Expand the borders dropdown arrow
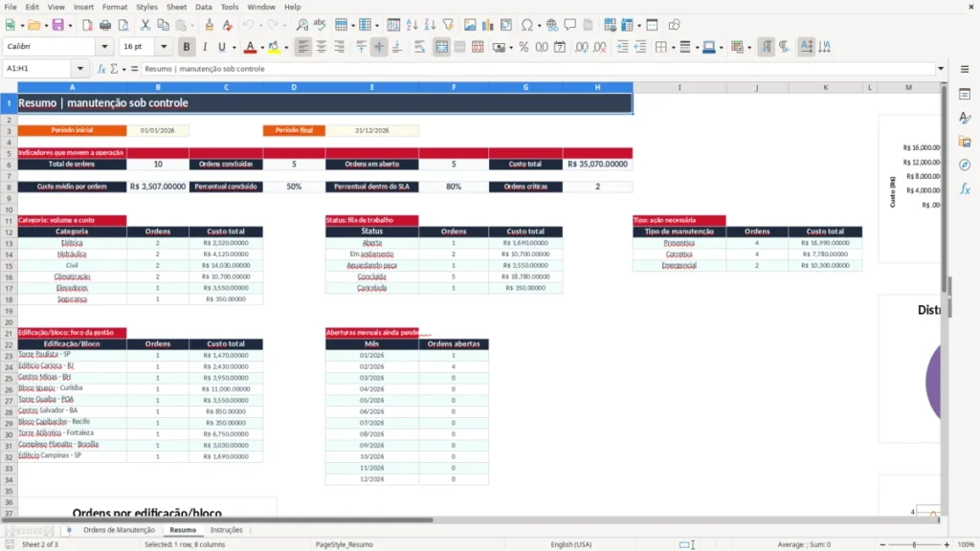The image size is (980, 551). (673, 48)
